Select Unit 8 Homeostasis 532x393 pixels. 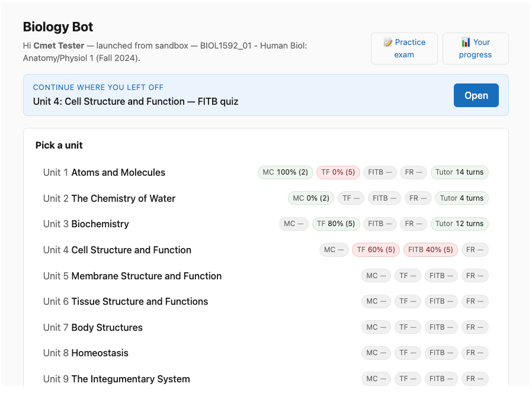[85, 353]
